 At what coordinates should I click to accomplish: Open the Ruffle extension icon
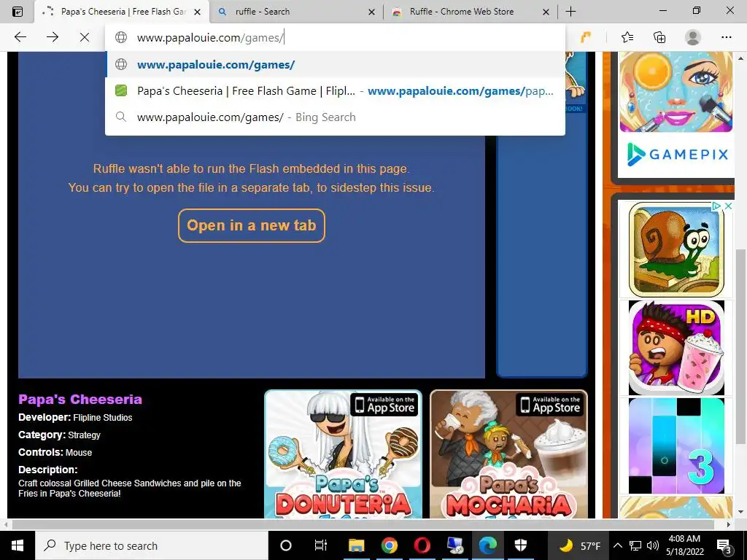[586, 37]
